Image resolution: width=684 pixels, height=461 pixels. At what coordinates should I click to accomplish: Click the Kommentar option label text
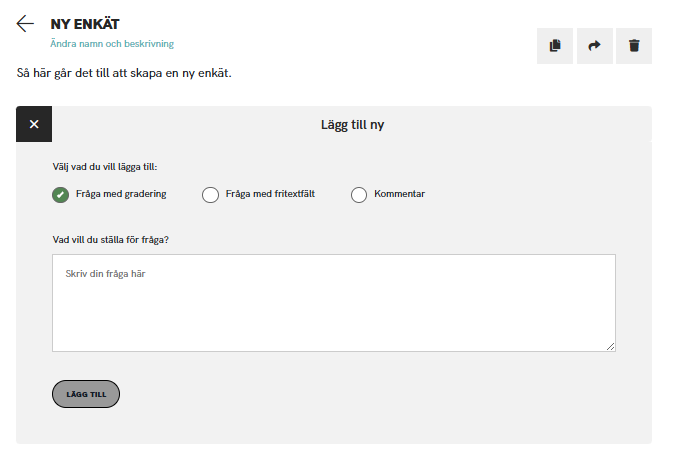[x=399, y=194]
